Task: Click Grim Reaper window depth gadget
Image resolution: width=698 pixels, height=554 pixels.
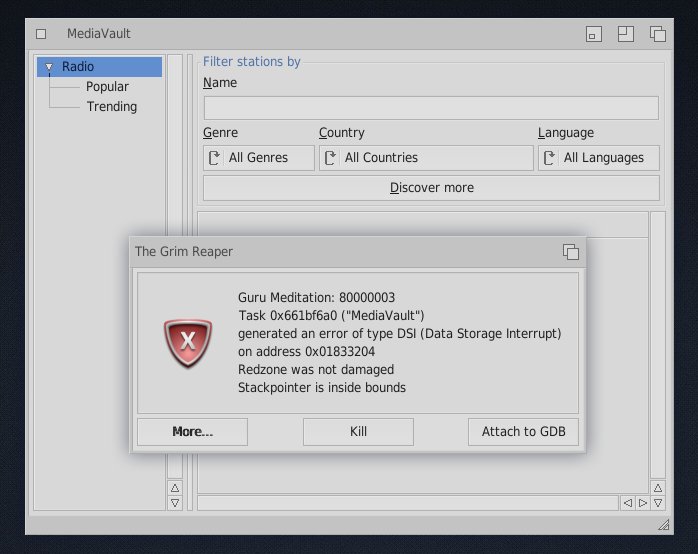Action: (x=571, y=252)
